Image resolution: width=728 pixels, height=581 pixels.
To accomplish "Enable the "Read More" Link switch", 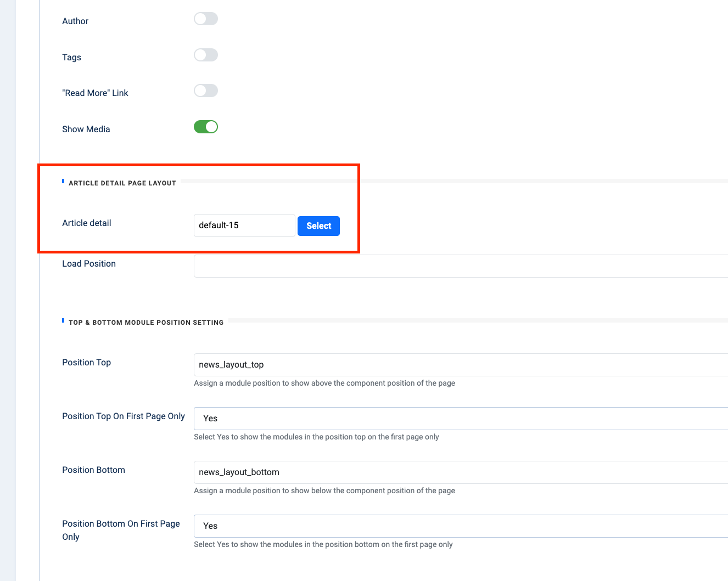I will point(206,91).
